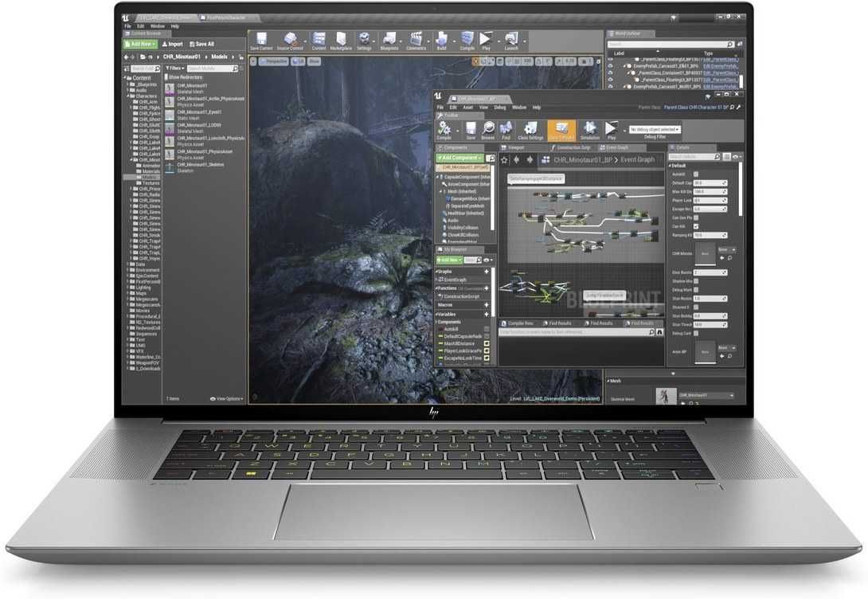Open the Window menu in main editor
868x599 pixels.
coord(157,26)
